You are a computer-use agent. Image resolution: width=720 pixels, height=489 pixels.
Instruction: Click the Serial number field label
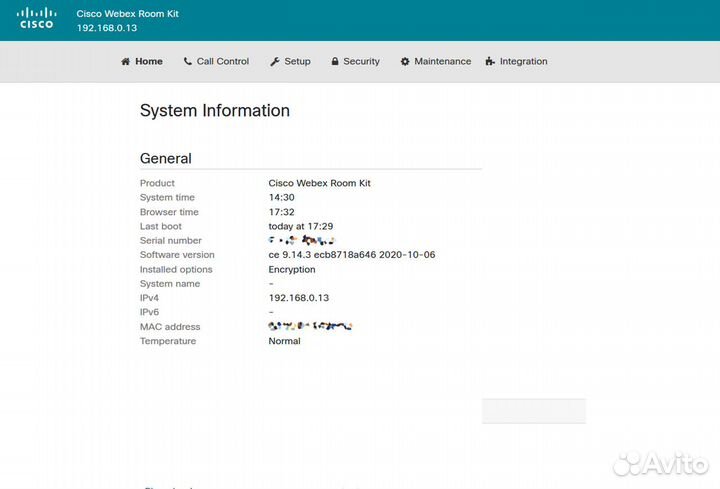point(171,241)
